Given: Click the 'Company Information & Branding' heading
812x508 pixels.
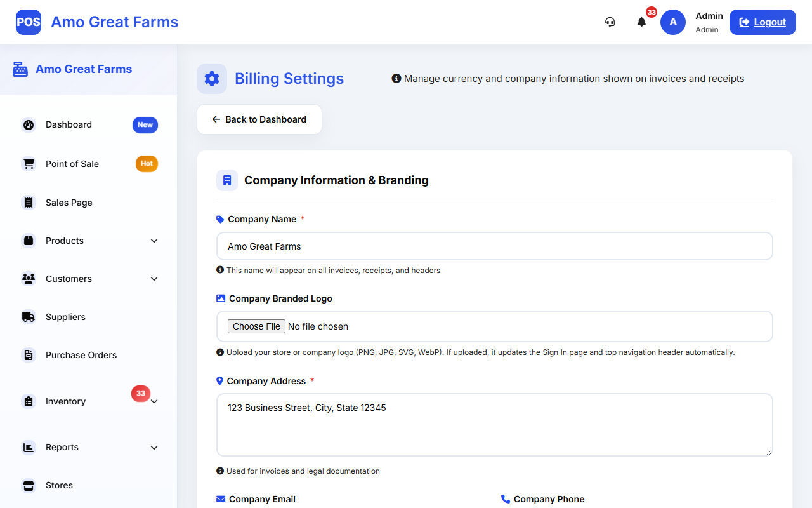Looking at the screenshot, I should (x=336, y=180).
